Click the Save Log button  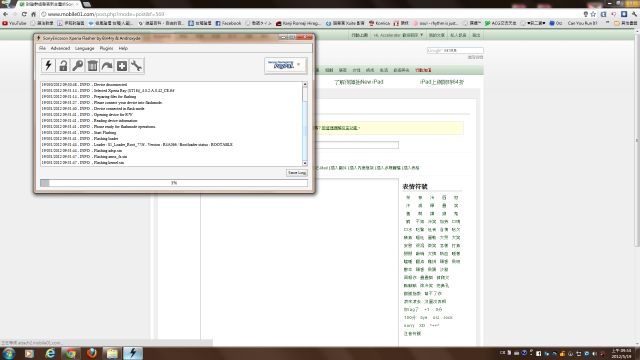[297, 173]
